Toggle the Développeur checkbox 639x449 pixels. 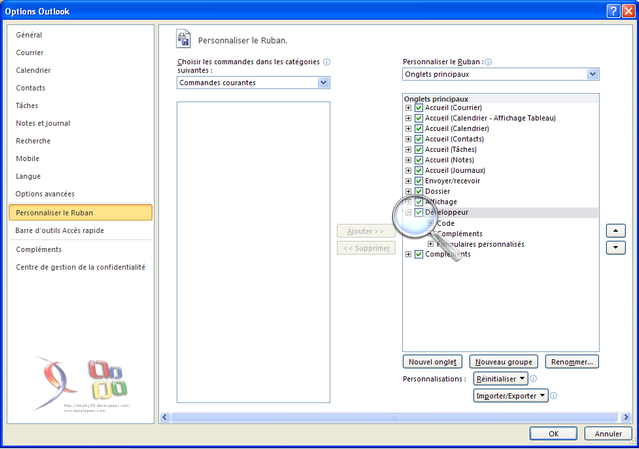point(419,212)
